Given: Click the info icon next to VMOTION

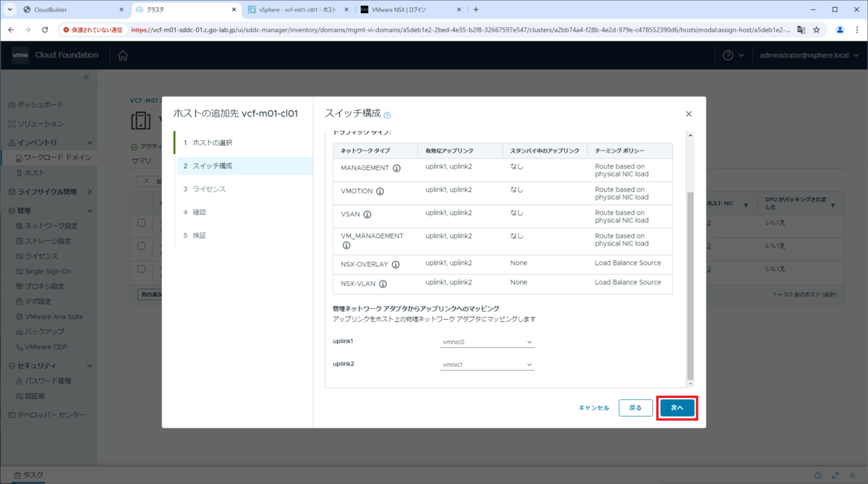Looking at the screenshot, I should point(380,191).
